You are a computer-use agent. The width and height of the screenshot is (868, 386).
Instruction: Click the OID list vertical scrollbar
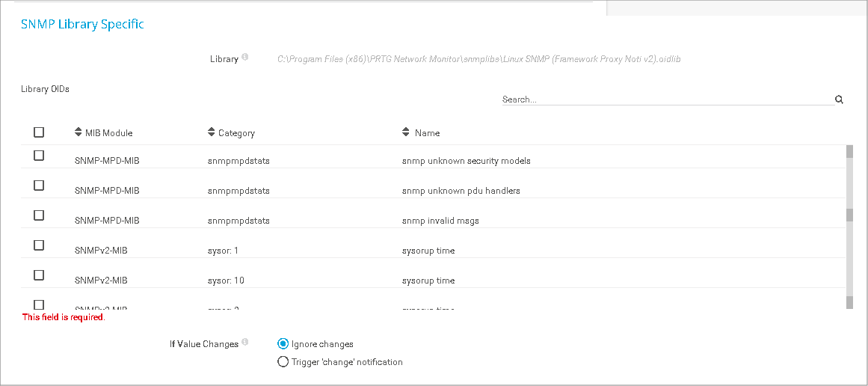click(849, 224)
